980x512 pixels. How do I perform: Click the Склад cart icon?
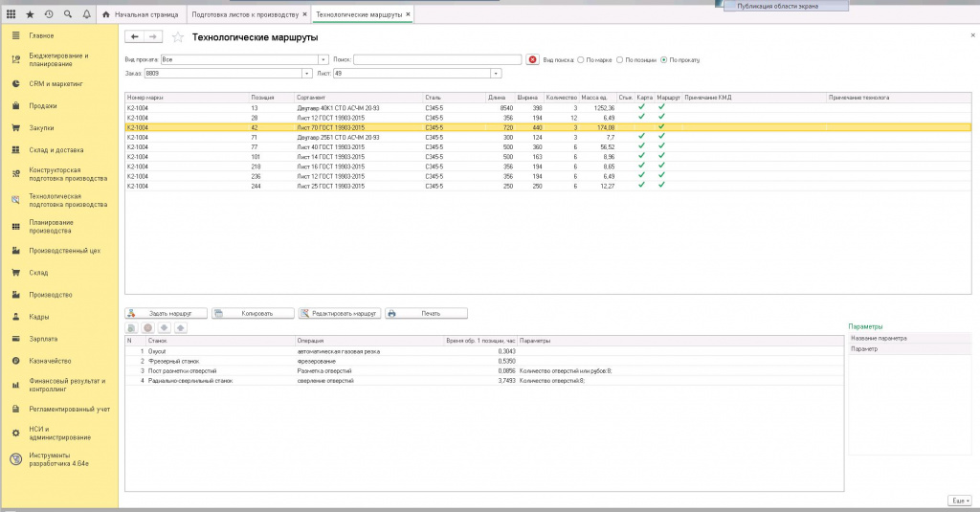pos(16,273)
